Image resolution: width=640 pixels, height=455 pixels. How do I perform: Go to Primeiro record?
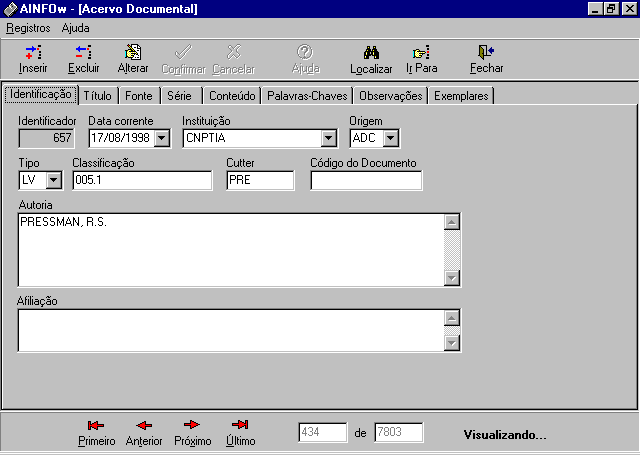pos(96,425)
